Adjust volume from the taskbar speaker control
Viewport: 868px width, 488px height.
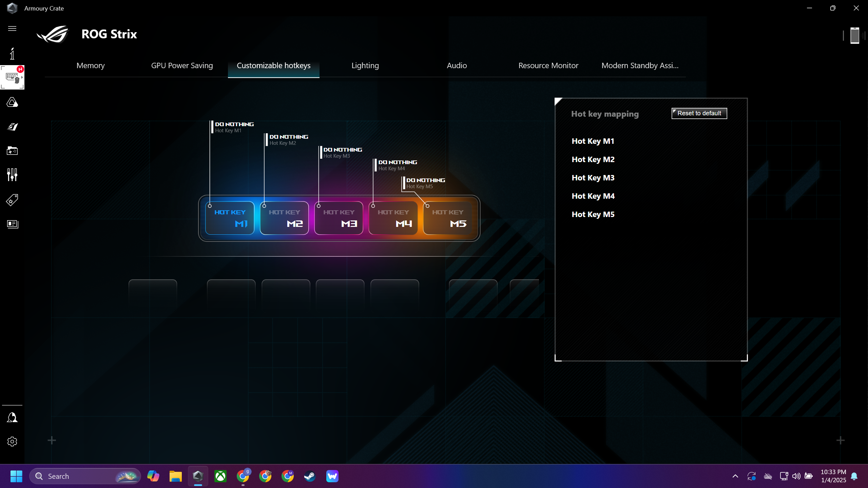[796, 476]
